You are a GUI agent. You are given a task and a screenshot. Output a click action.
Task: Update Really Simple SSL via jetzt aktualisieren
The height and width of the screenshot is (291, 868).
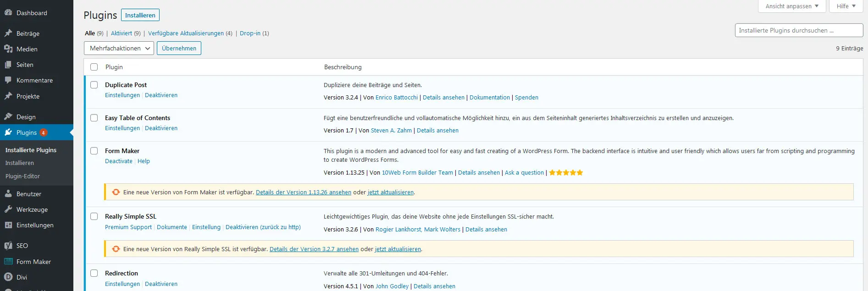(x=398, y=249)
